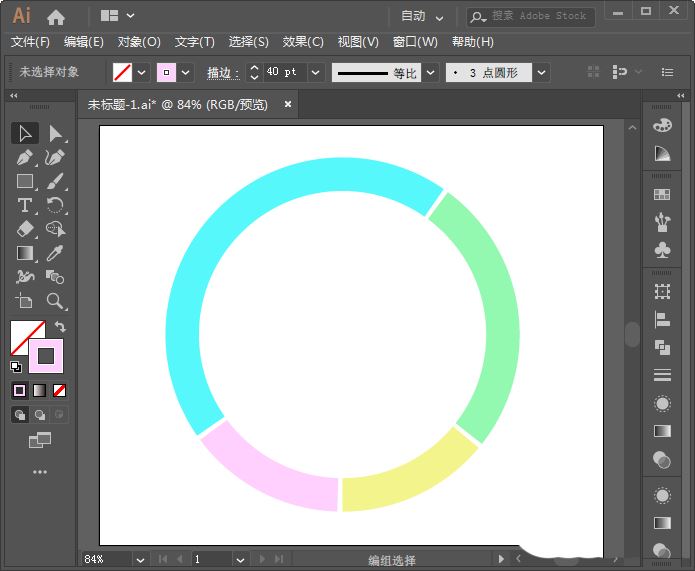Choose the Type tool

[25, 205]
